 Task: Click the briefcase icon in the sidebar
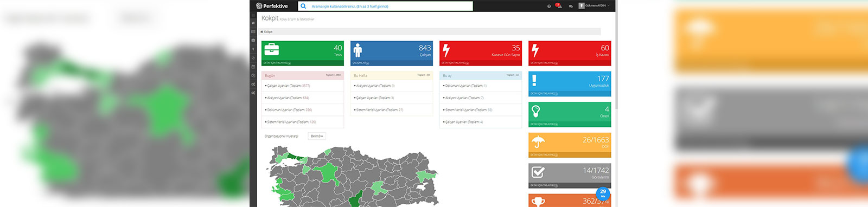coord(253,40)
